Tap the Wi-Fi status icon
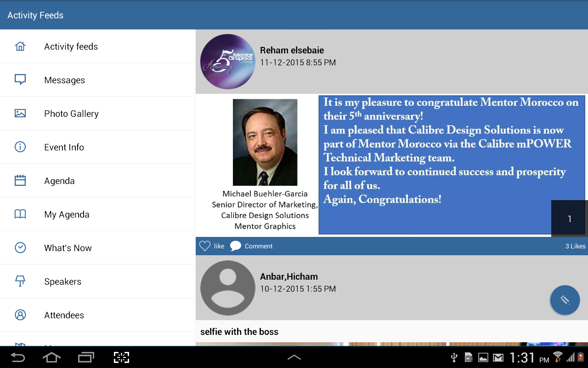The image size is (588, 368). (x=558, y=357)
